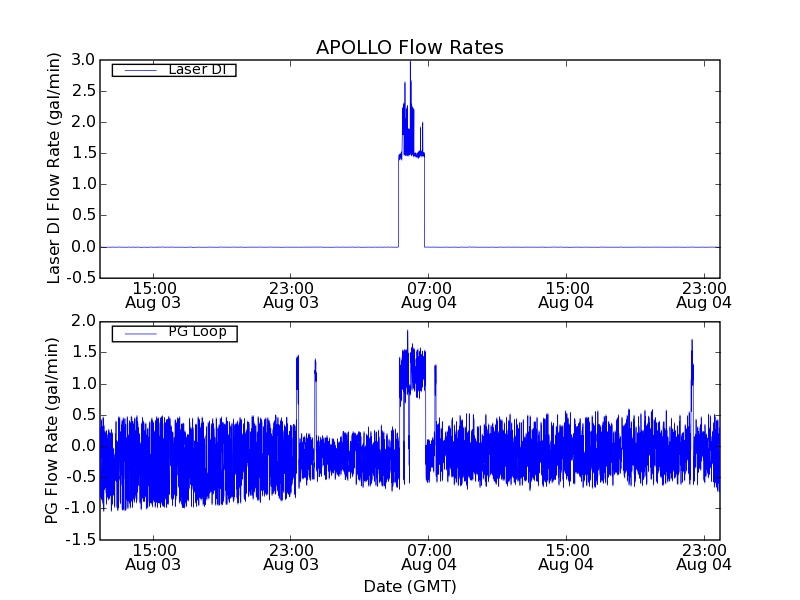Click the -1.0 tick on the PG Flow axis

coord(80,508)
